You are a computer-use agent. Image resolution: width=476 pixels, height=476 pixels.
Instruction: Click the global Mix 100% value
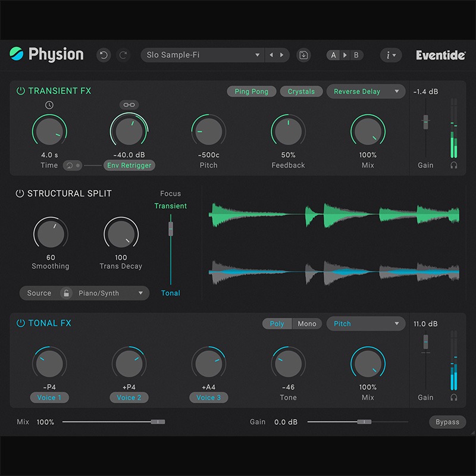45,422
